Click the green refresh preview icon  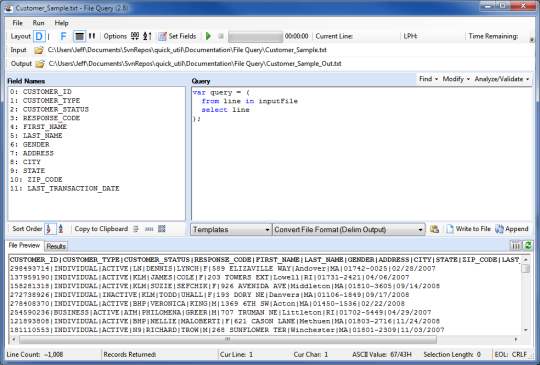[528, 246]
